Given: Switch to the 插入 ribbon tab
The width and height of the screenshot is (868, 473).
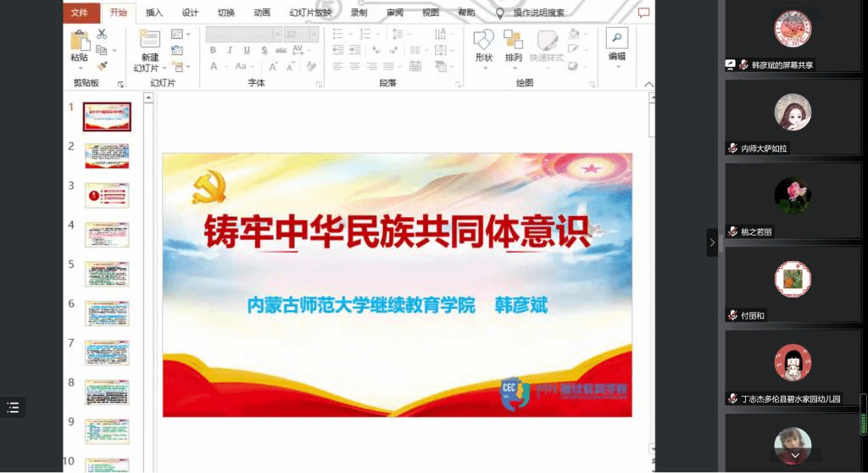Looking at the screenshot, I should (154, 13).
